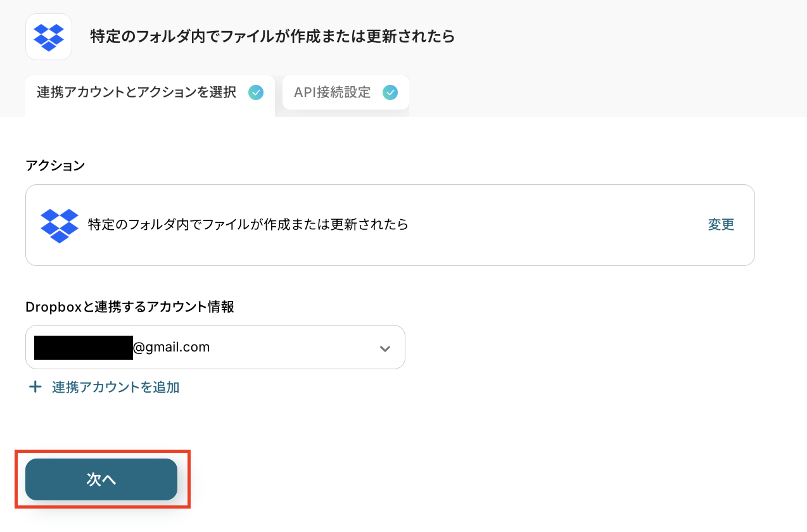Viewport: 807px width, 532px height.
Task: Click the Dropboxと連携するアカウント情報 label
Action: [x=130, y=307]
